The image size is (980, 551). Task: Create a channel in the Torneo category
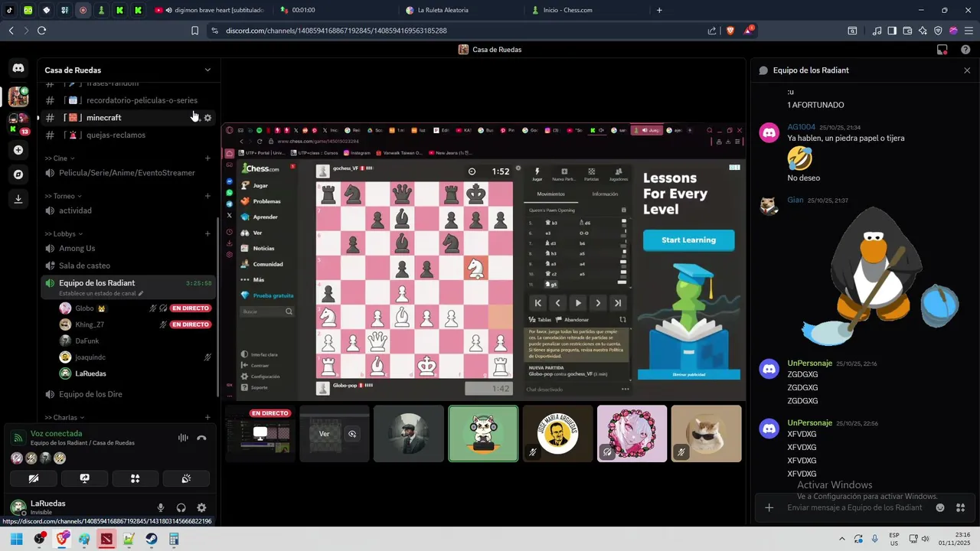pos(207,196)
